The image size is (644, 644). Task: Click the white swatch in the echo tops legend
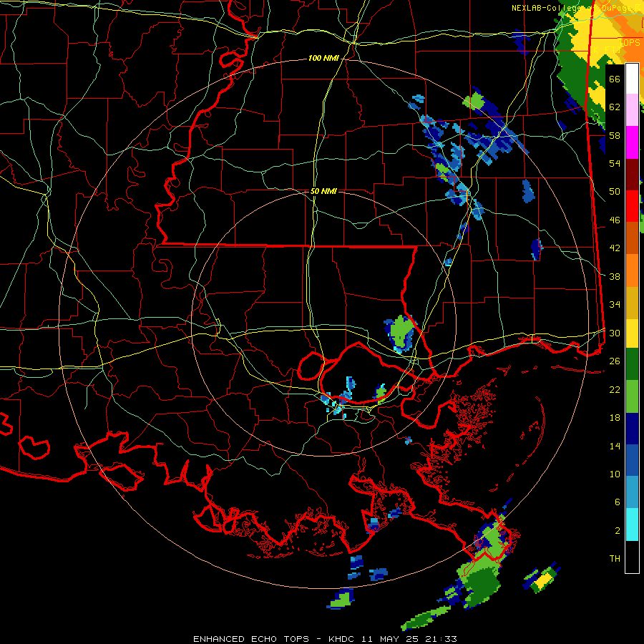tap(632, 79)
